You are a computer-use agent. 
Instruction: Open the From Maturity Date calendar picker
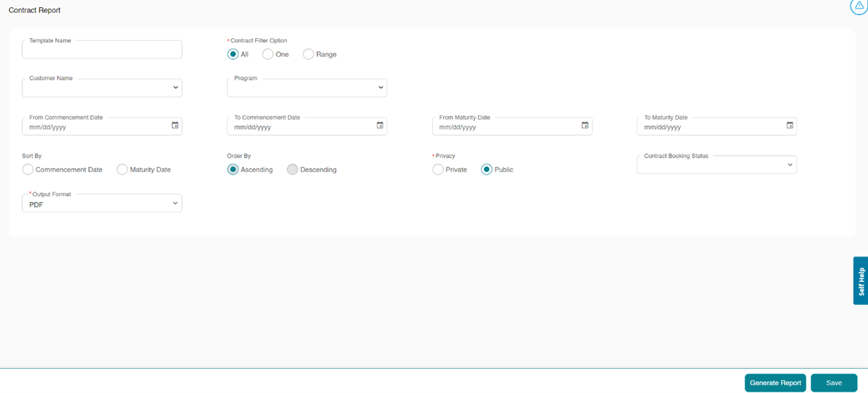click(585, 126)
